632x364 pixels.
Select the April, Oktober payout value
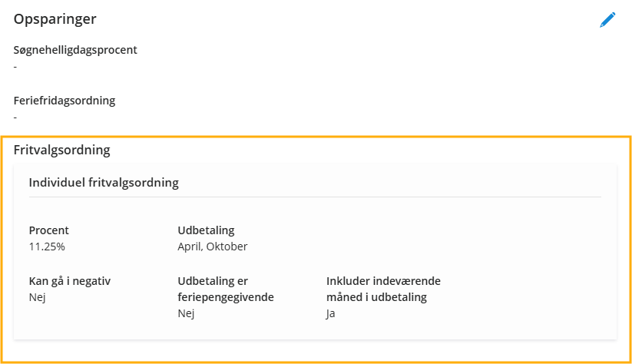pos(213,247)
